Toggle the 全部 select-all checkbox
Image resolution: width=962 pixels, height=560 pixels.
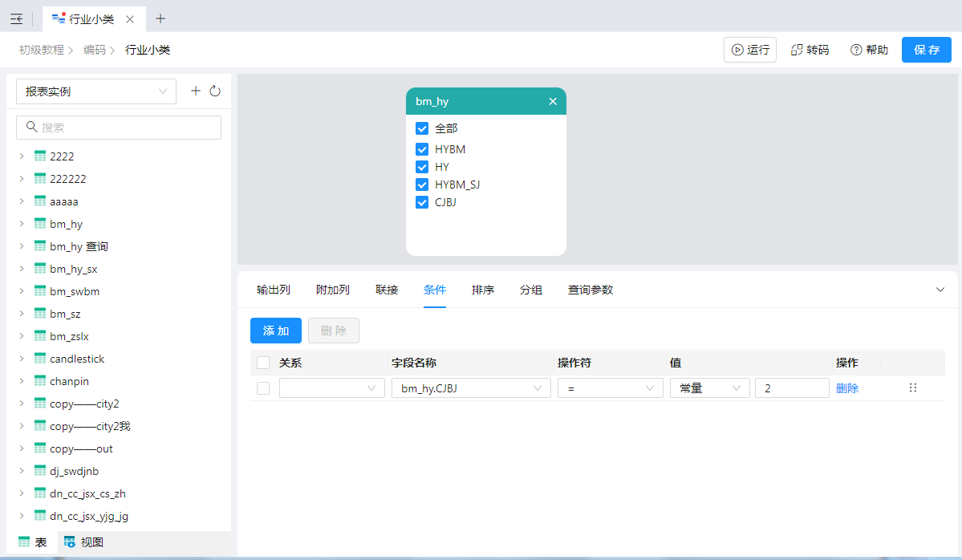click(422, 128)
